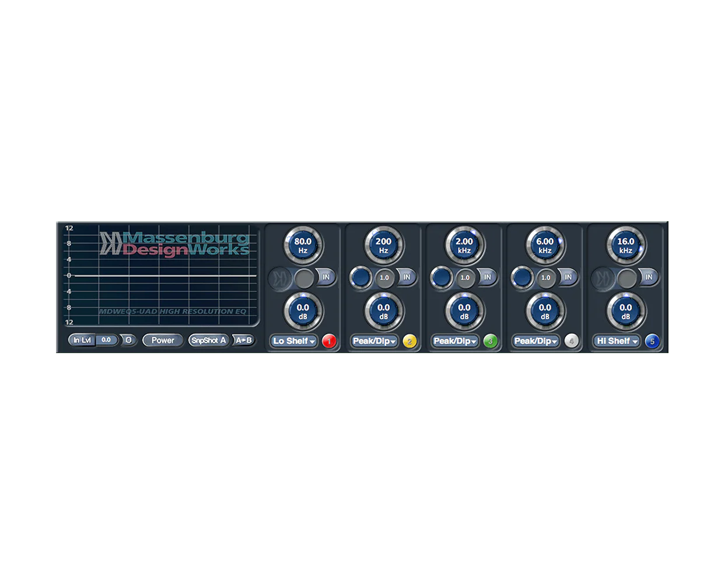
Task: Click the blue Q knob in band 3
Action: [442, 278]
